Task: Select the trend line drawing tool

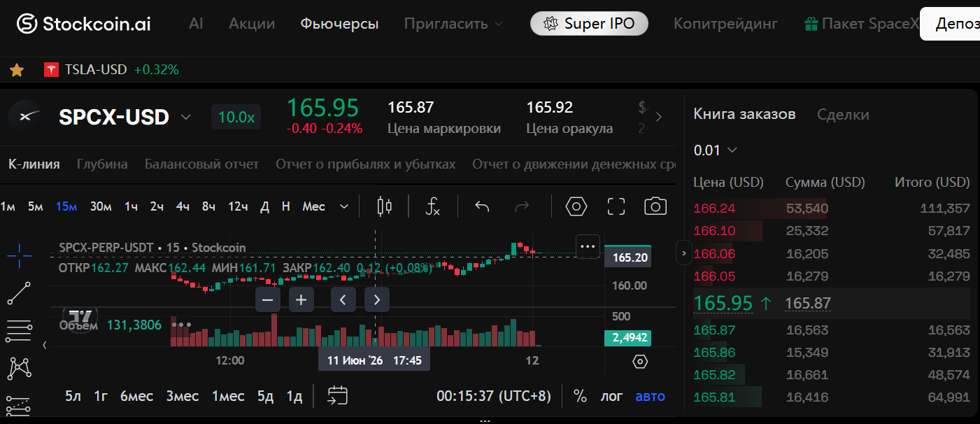Action: [19, 293]
